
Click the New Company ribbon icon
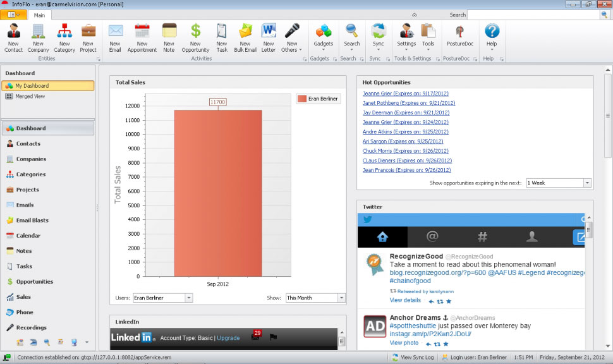(x=39, y=37)
